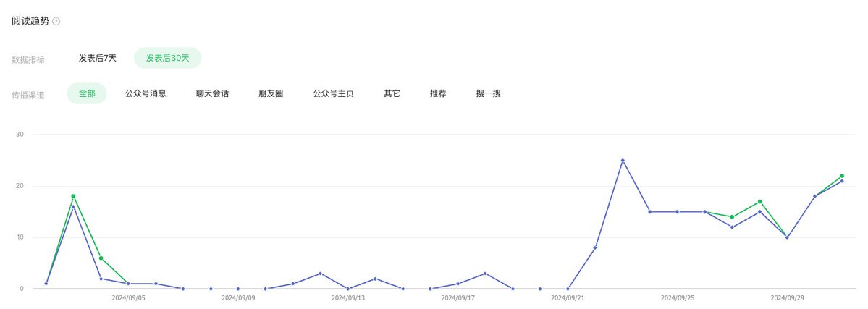868x309 pixels.
Task: Click the help icon beside 阅读趋势
Action: pyautogui.click(x=56, y=22)
